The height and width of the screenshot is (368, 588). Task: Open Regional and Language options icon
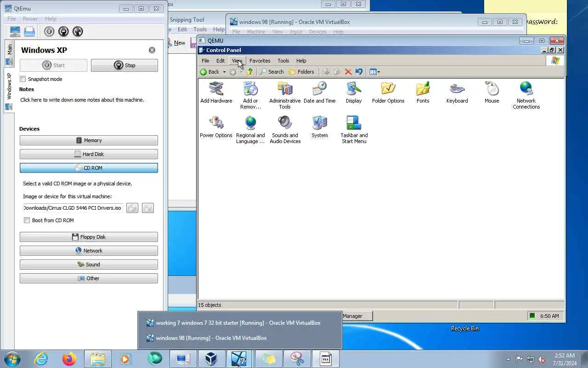(x=250, y=129)
